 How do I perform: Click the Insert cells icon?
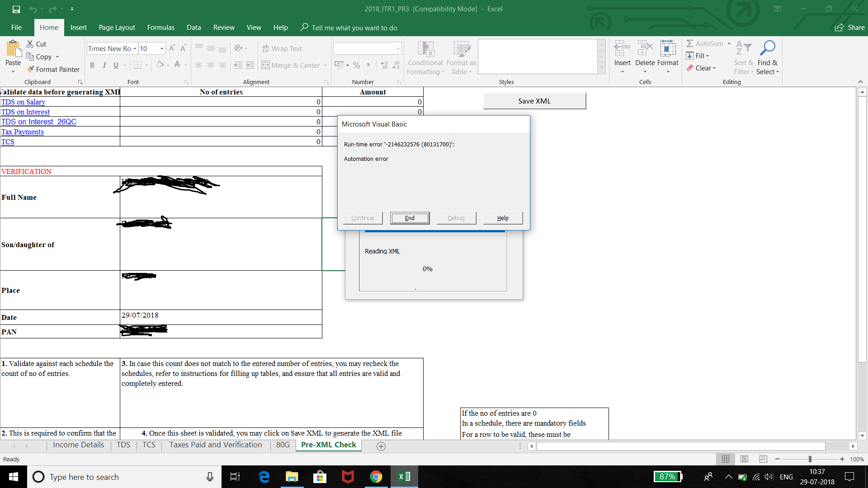622,48
